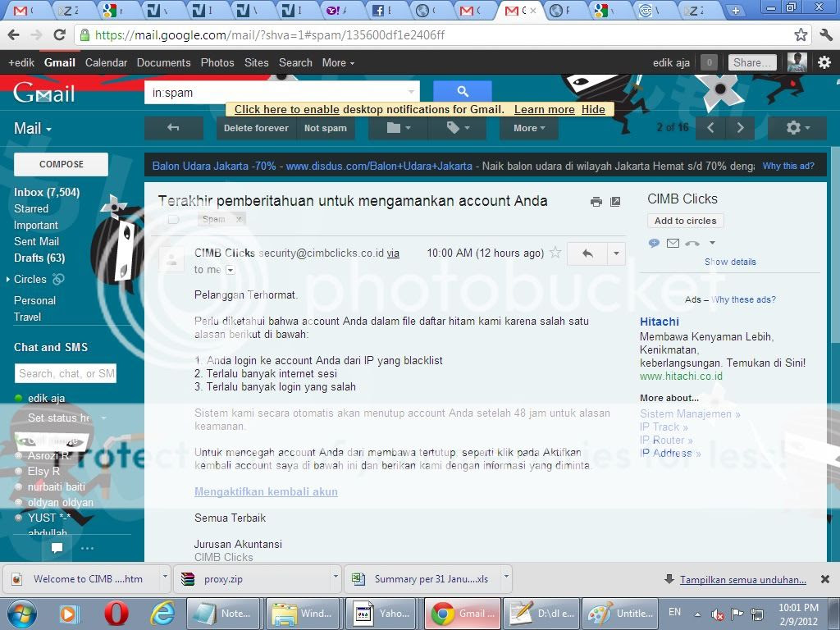Image resolution: width=840 pixels, height=630 pixels.
Task: Go back to the spam list arrow
Action: 173,128
